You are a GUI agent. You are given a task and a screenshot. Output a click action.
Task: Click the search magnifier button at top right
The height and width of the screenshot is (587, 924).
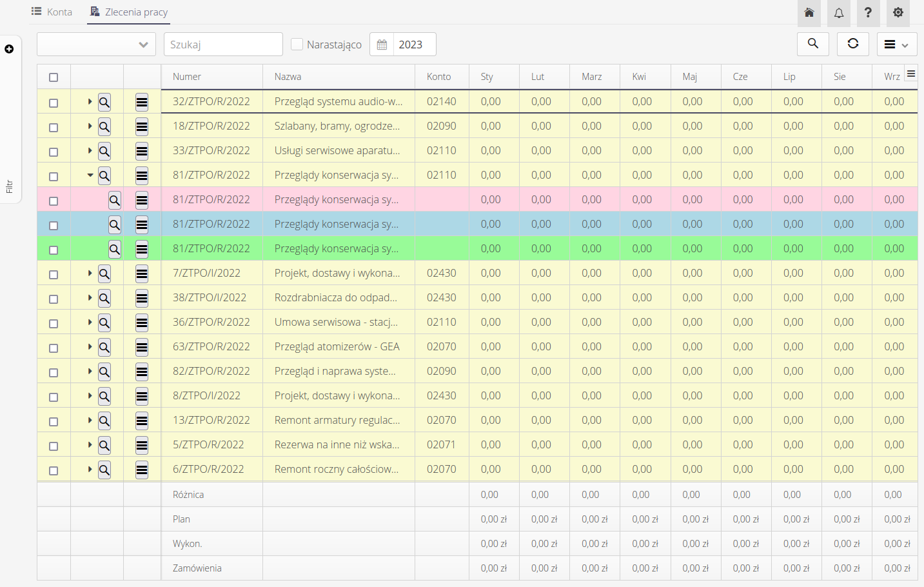click(812, 44)
